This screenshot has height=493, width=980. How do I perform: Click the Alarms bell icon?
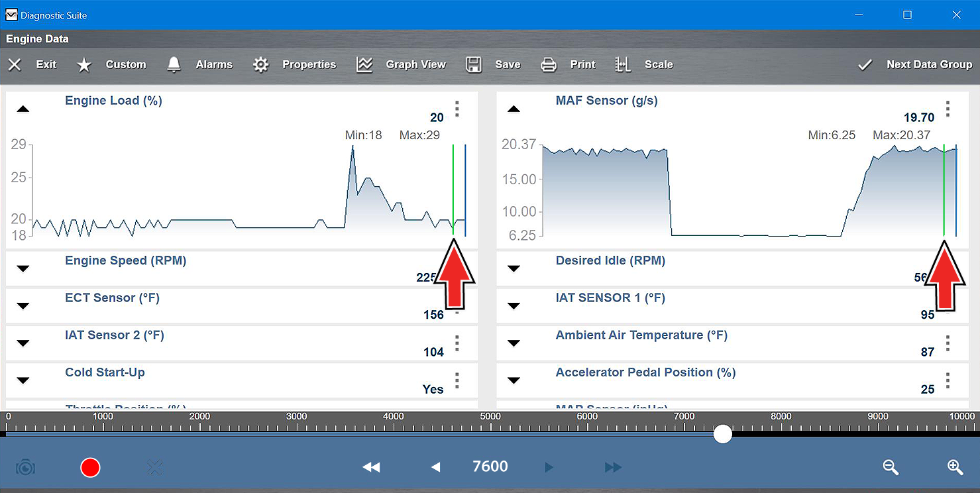tap(174, 64)
